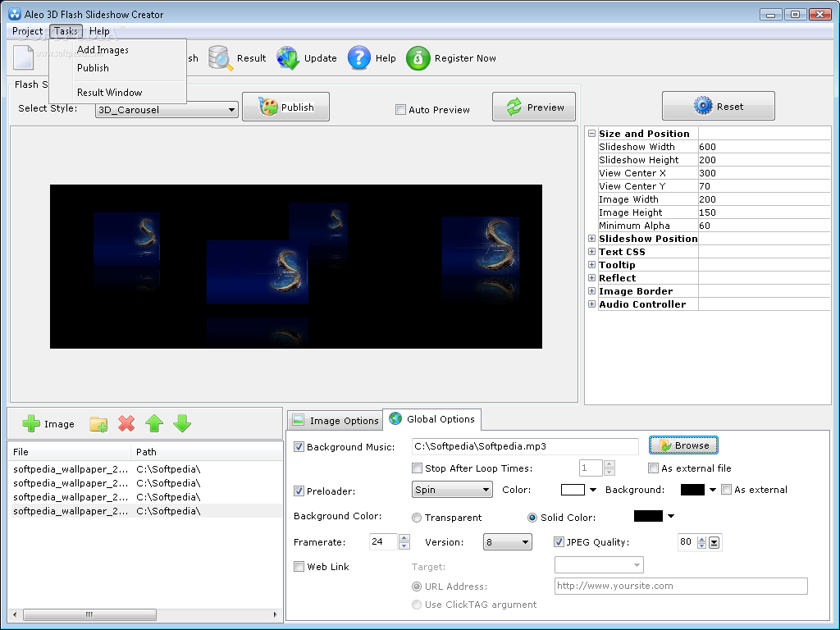The height and width of the screenshot is (630, 840).
Task: Uncheck the Preloader checkbox
Action: (x=299, y=491)
